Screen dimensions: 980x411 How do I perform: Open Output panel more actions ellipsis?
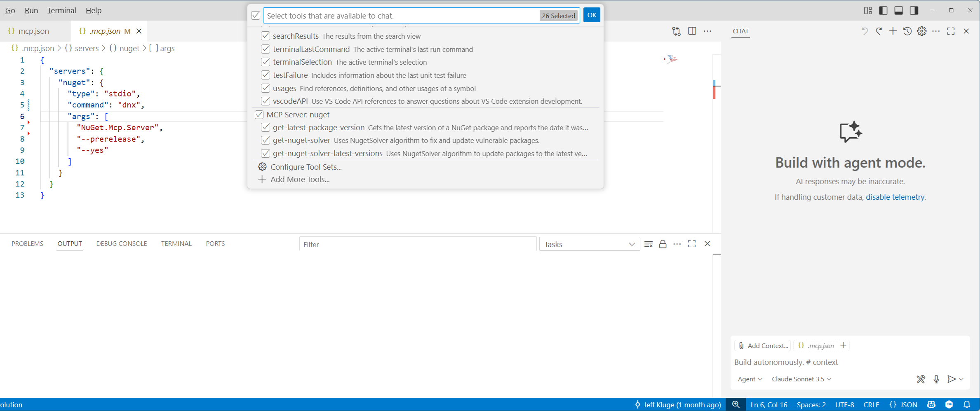677,244
